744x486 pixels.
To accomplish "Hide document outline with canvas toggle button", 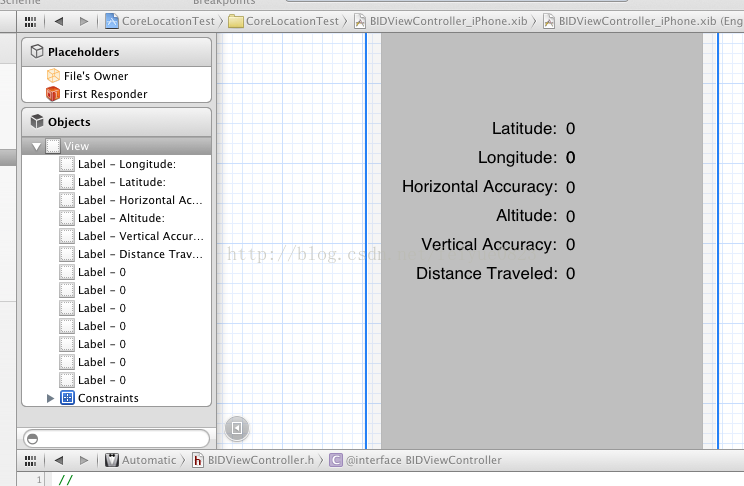I will (x=237, y=428).
